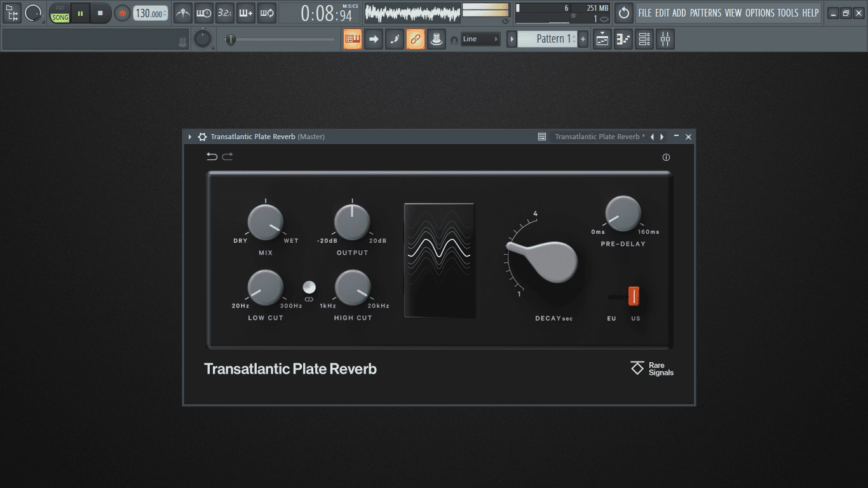Click the CPU and 251 MB memory panel
The height and width of the screenshot is (488, 868).
(x=562, y=13)
